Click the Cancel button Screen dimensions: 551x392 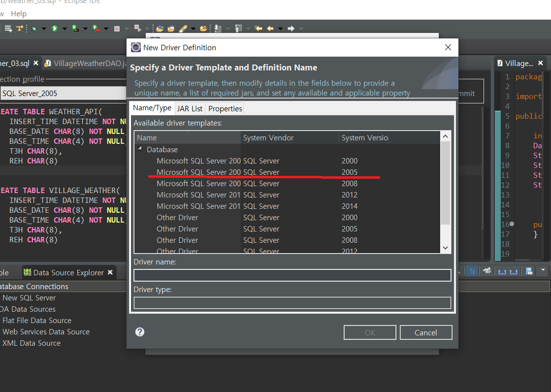point(426,332)
